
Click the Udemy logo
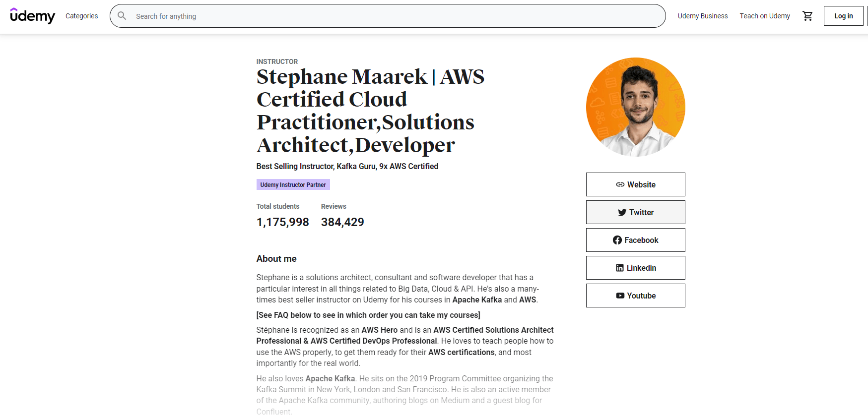[x=32, y=16]
